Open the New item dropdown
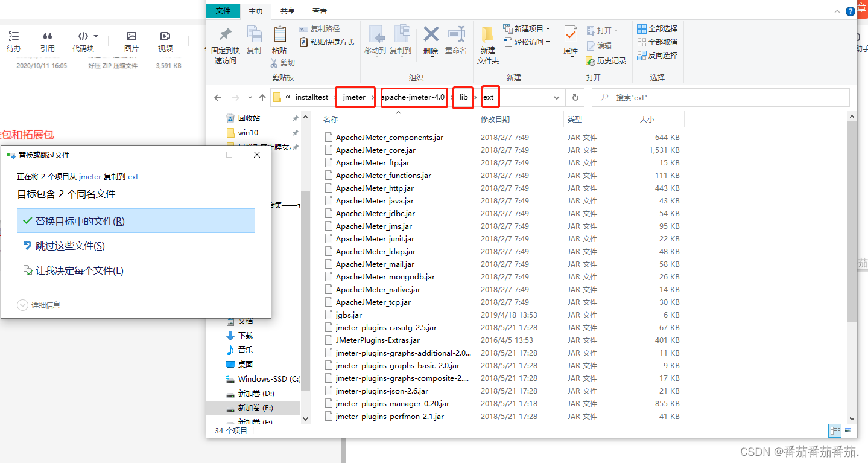 pyautogui.click(x=527, y=29)
